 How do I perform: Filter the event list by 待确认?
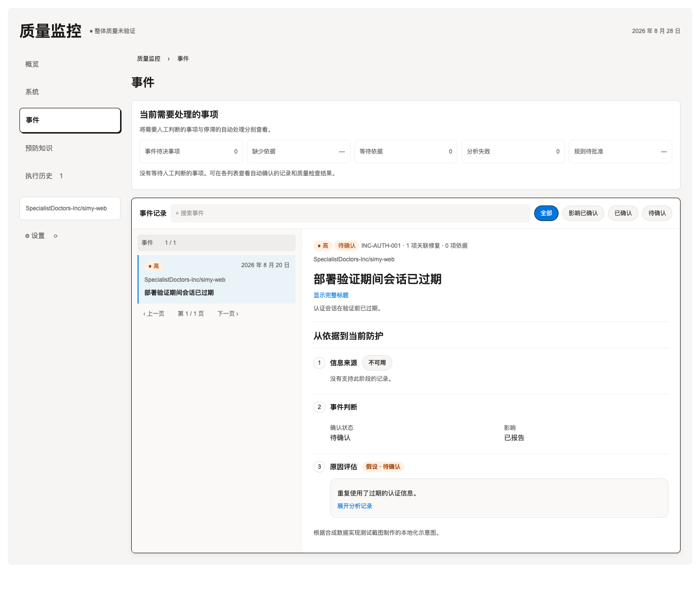click(x=657, y=213)
